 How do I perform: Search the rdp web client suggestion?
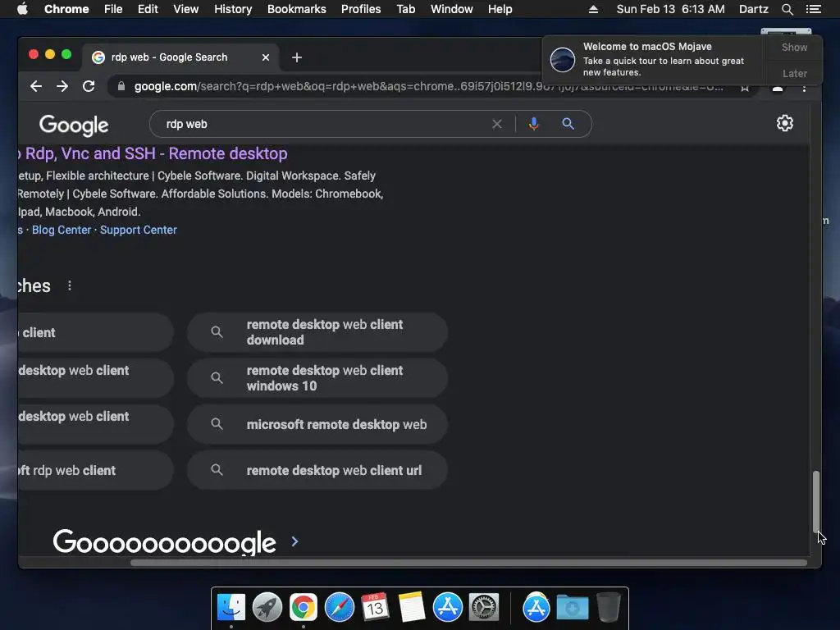[x=95, y=470]
